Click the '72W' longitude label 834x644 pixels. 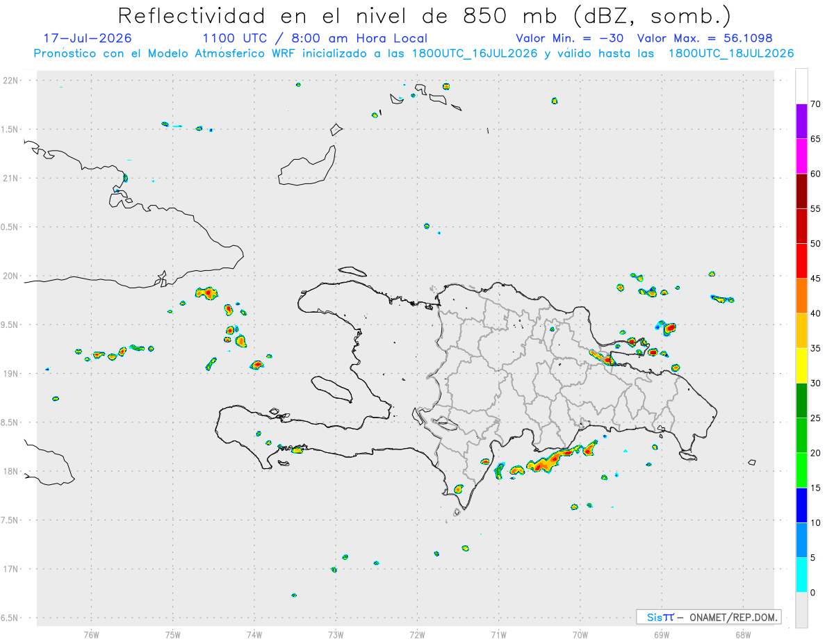(x=417, y=635)
